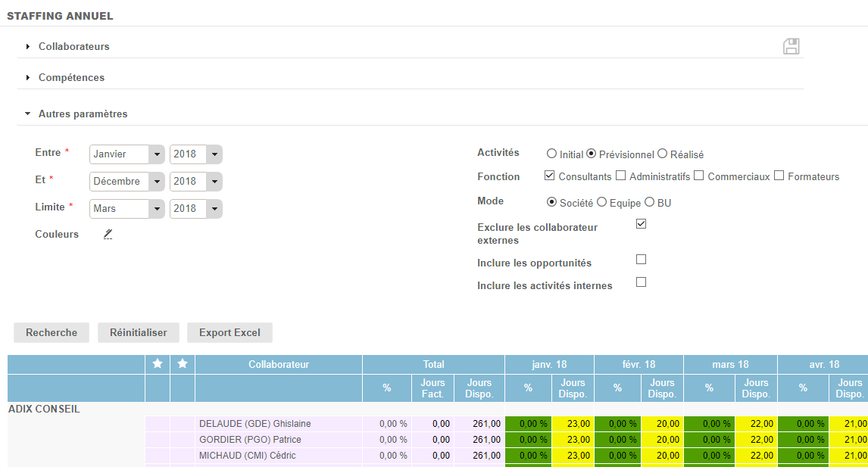Select the MICHAUD (CMI) Cédric row name
The image size is (868, 467).
[247, 456]
